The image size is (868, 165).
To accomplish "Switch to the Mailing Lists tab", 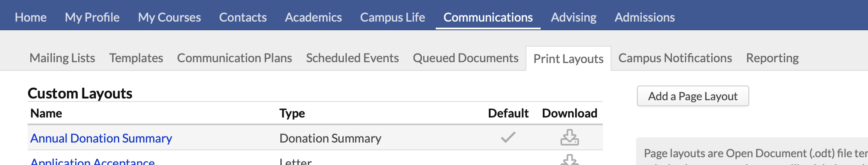I will (62, 58).
